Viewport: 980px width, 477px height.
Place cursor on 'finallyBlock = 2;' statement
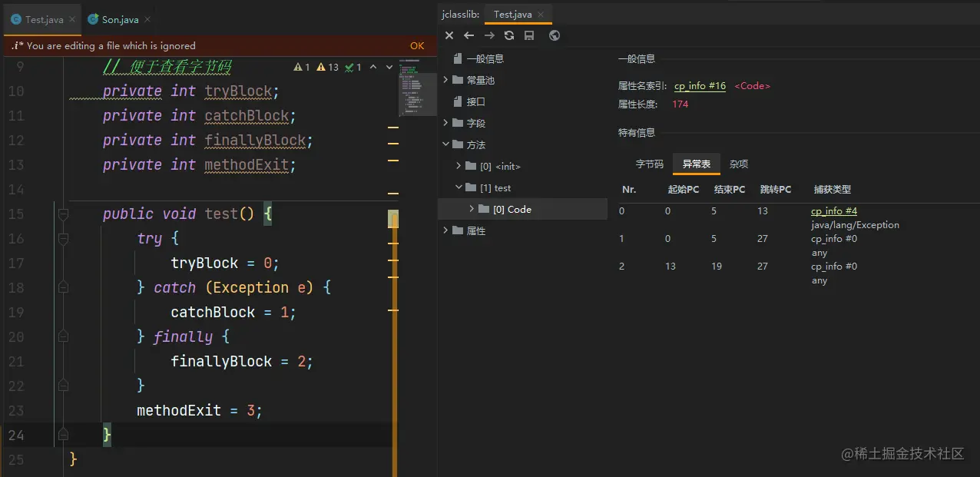point(242,361)
